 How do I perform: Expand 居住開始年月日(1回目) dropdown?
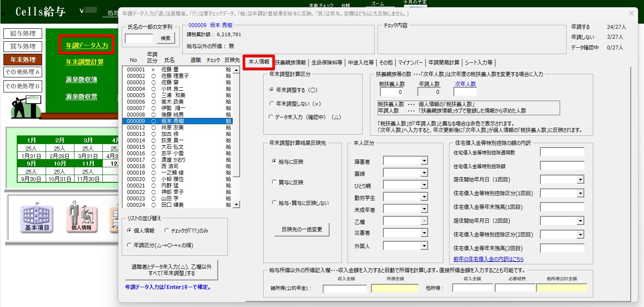pyautogui.click(x=580, y=179)
